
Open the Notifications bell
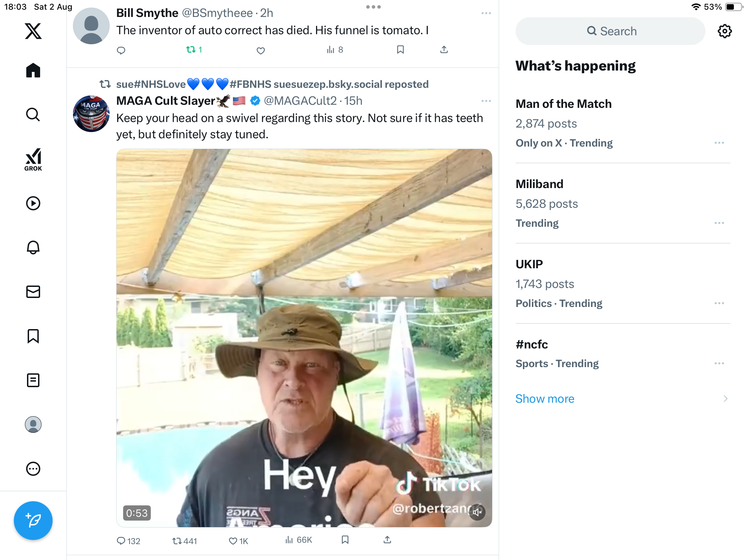33,248
